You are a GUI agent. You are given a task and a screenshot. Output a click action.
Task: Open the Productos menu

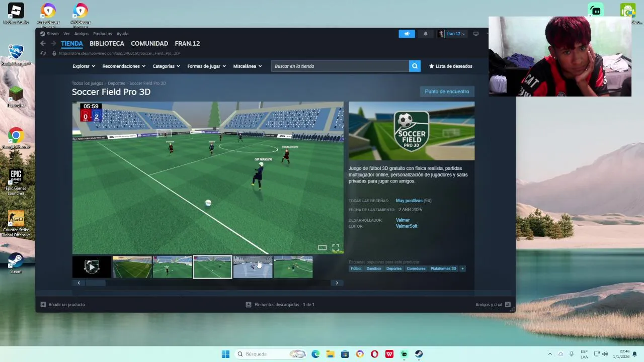102,34
